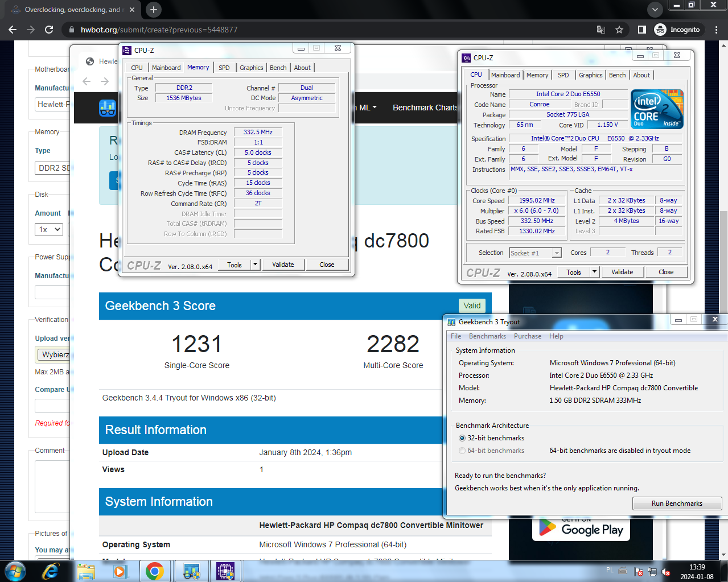The image size is (728, 582).
Task: Open the Tools dropdown arrow in processor CPU-Z window
Action: point(595,272)
